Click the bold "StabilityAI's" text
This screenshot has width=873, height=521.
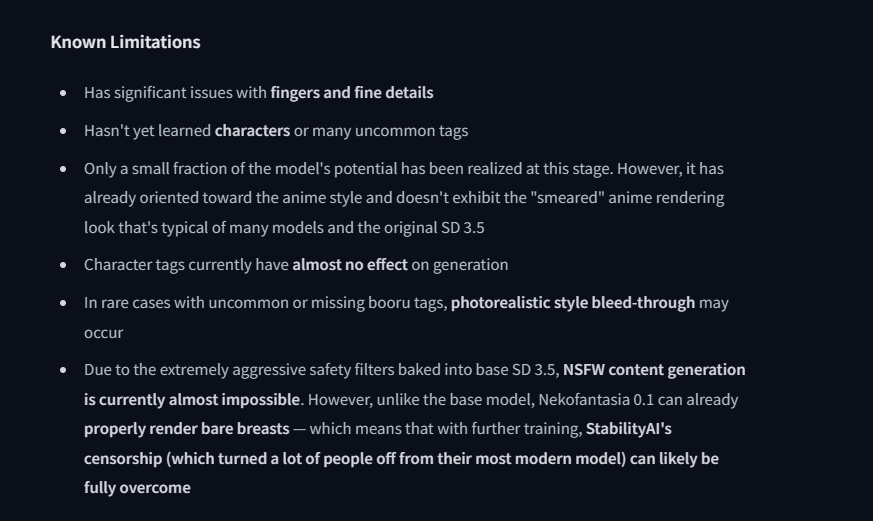point(629,429)
